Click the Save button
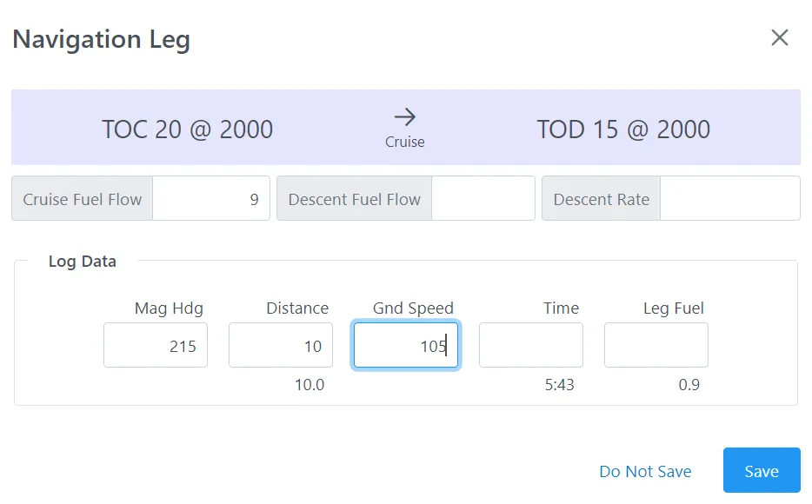This screenshot has width=812, height=504. (x=761, y=471)
